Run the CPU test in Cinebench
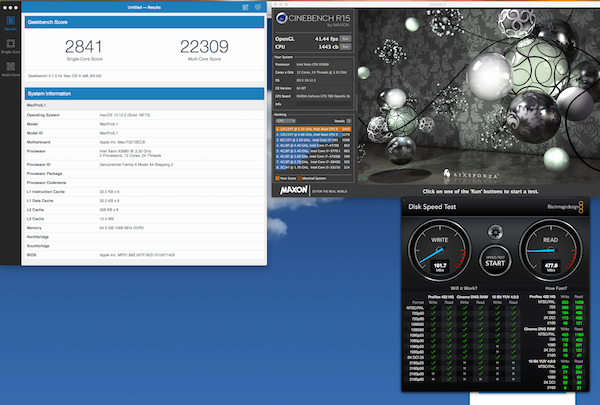 (345, 47)
